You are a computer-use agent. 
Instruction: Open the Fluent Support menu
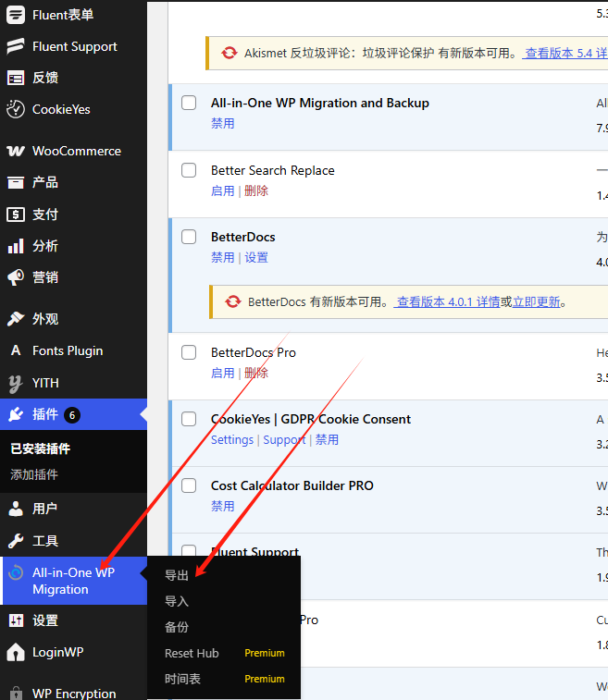coord(73,46)
